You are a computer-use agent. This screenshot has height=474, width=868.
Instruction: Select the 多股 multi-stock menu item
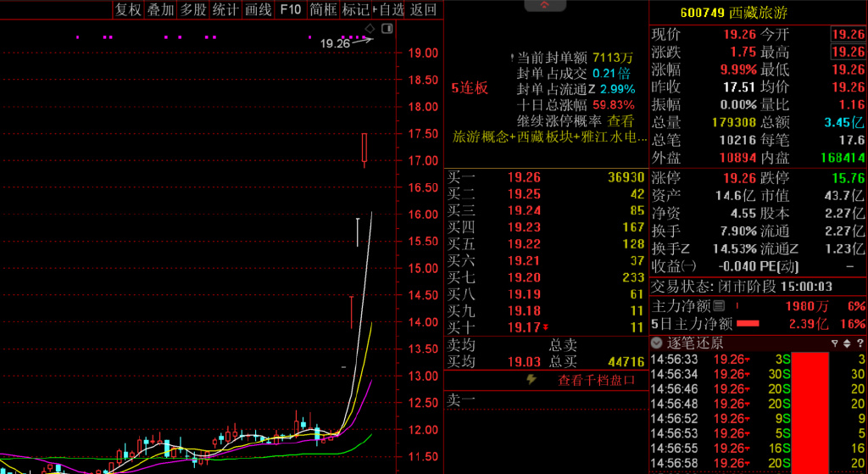click(192, 9)
